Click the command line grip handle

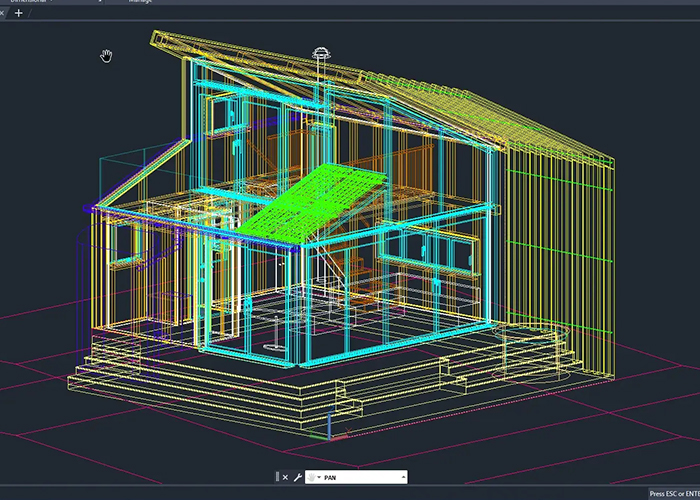[x=277, y=478]
